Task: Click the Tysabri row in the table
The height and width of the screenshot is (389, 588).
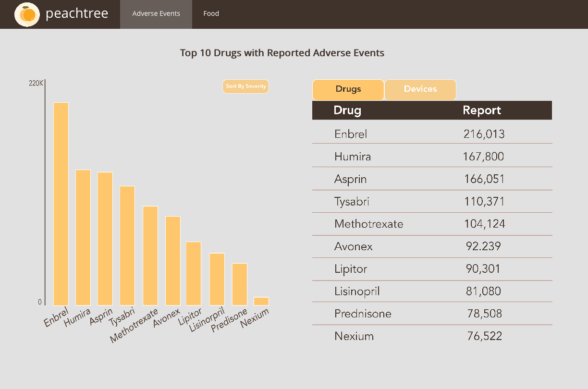Action: (432, 201)
